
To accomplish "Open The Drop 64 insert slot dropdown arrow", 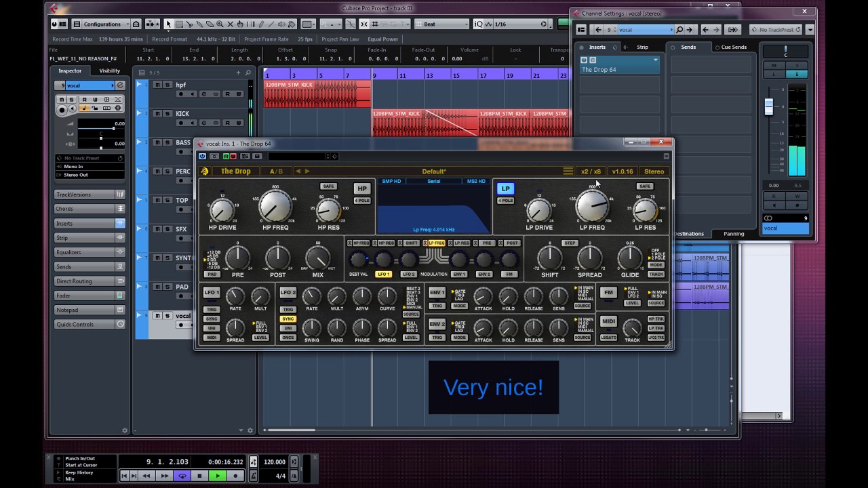I will pos(656,60).
